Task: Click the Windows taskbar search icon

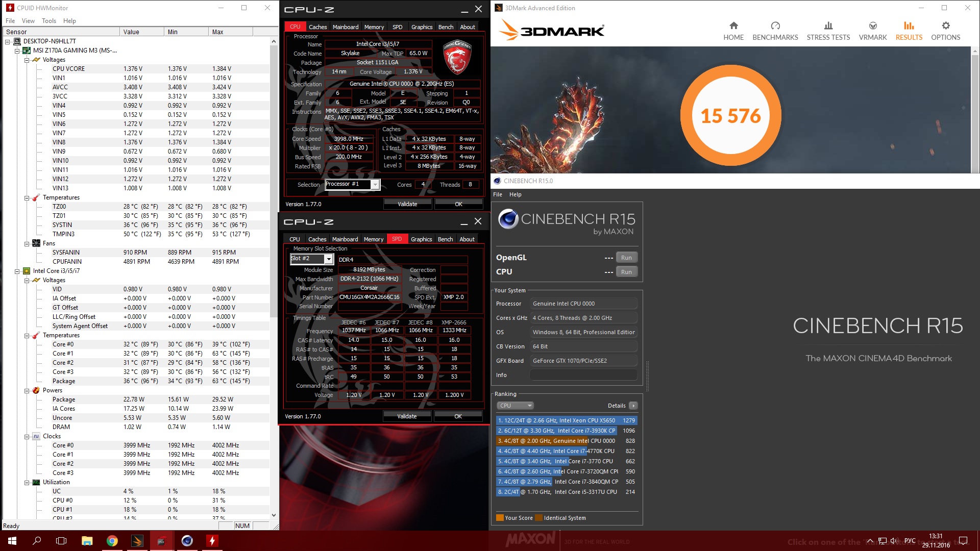Action: 37,541
